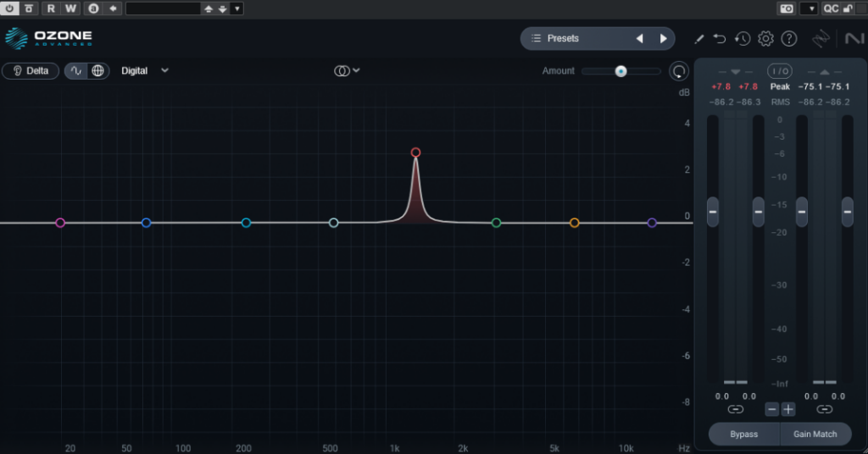Select the globe icon EQ mode
The height and width of the screenshot is (454, 868).
[98, 71]
